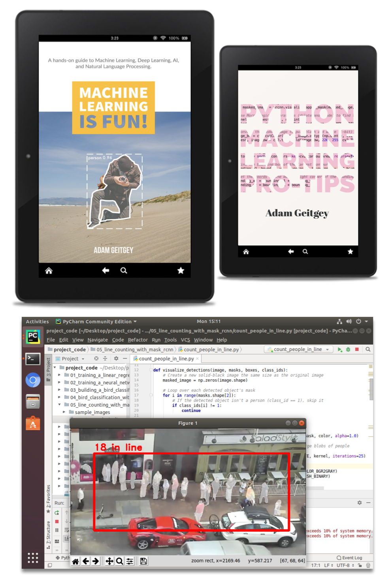Open the Event Log

pos(349,558)
